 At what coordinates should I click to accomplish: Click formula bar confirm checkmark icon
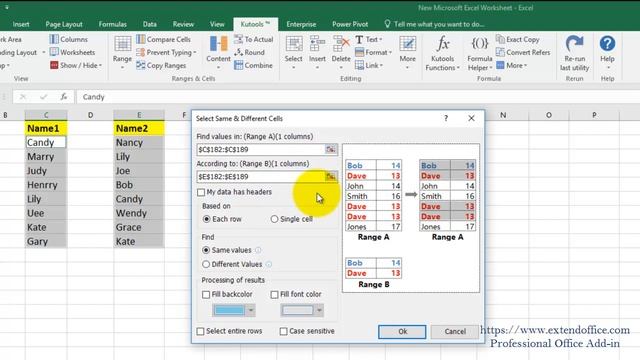coord(43,97)
